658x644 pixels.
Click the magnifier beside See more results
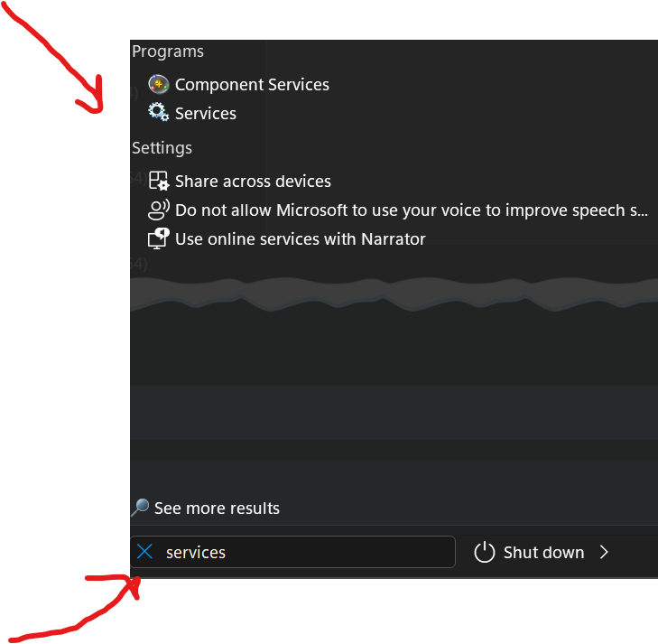coord(140,509)
